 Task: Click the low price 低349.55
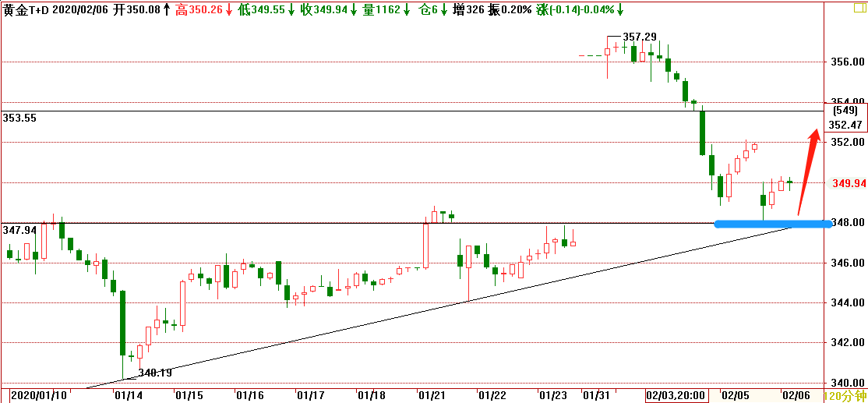point(263,9)
